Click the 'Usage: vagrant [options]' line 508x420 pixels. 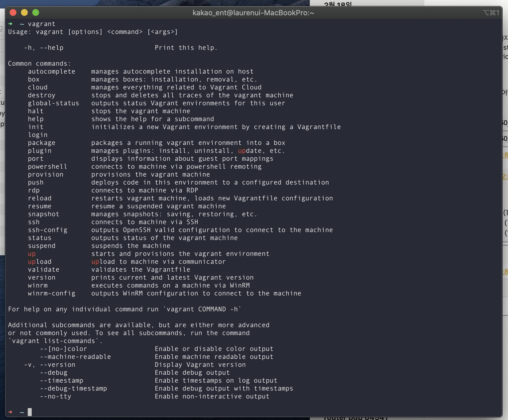point(93,32)
